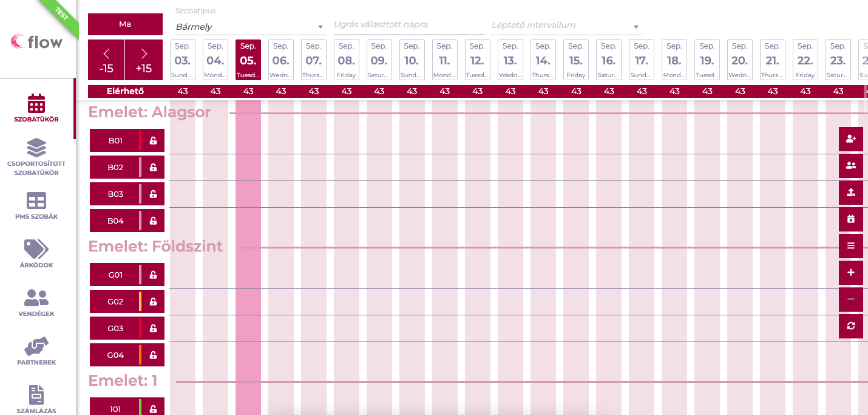The image size is (868, 415).
Task: Click the Ugrás választott napra field
Action: tap(409, 25)
